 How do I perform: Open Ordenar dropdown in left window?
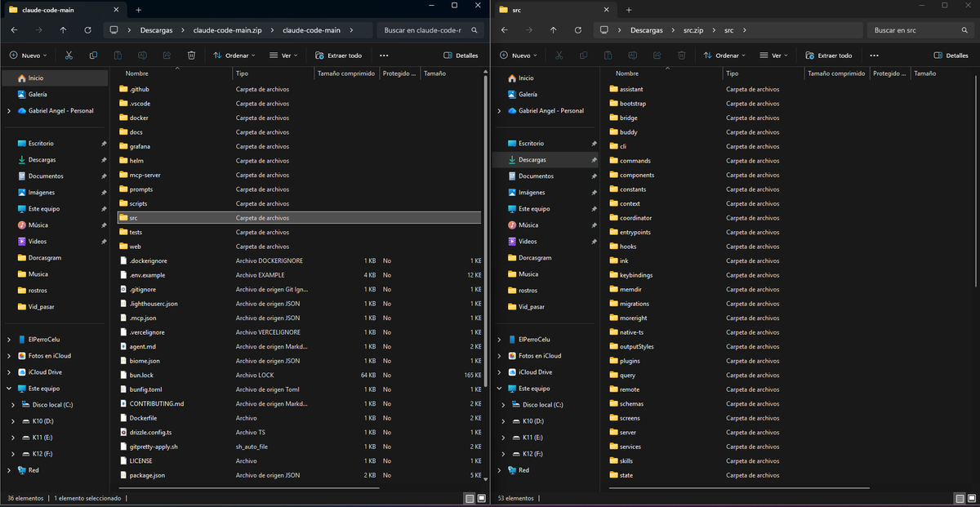234,56
